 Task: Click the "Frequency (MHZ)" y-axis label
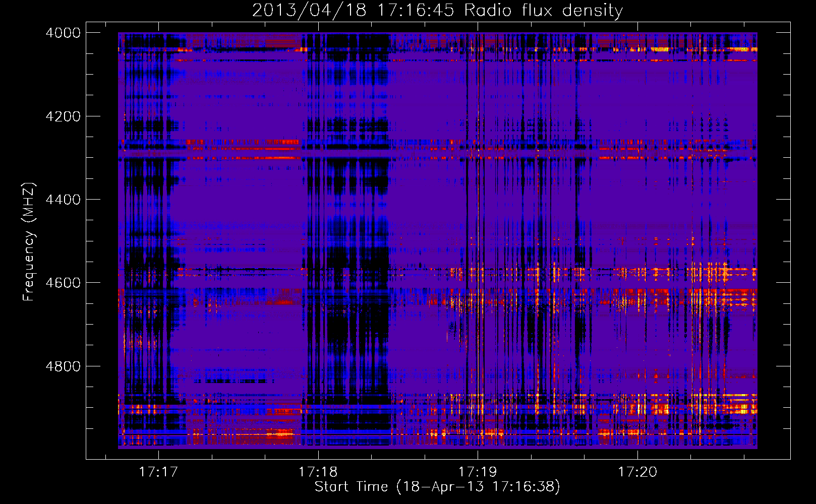click(x=29, y=242)
